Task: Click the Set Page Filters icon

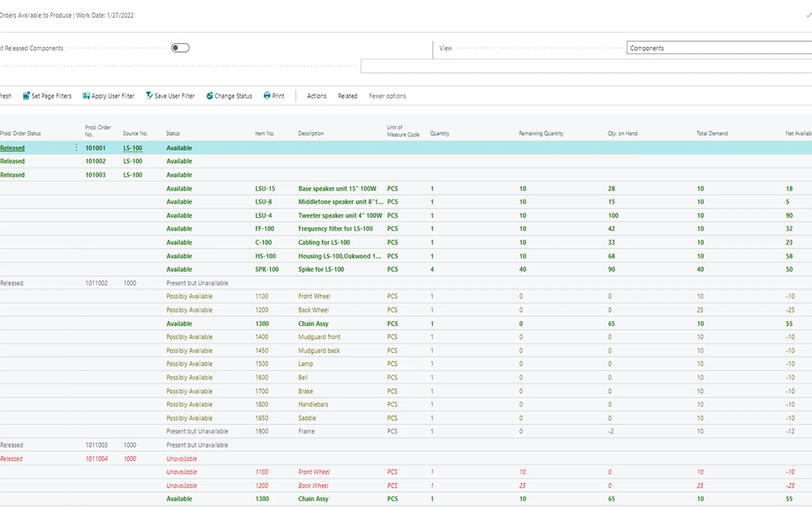Action: (x=26, y=96)
